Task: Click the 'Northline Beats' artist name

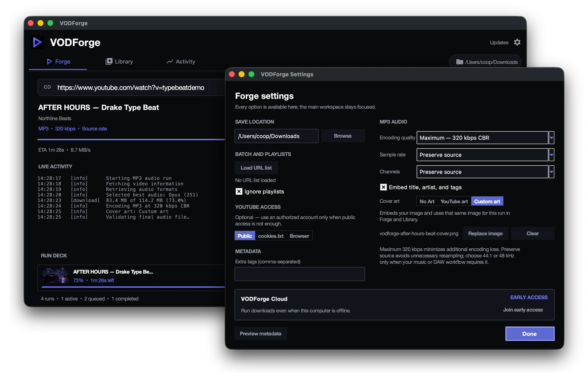Action: pos(55,118)
